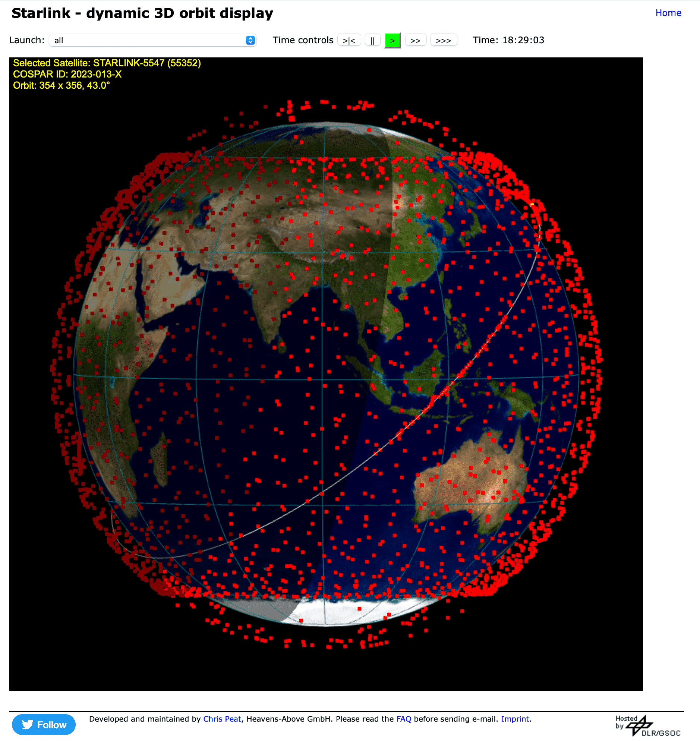Image resolution: width=700 pixels, height=741 pixels.
Task: Click the Twitter bird icon
Action: click(x=28, y=725)
